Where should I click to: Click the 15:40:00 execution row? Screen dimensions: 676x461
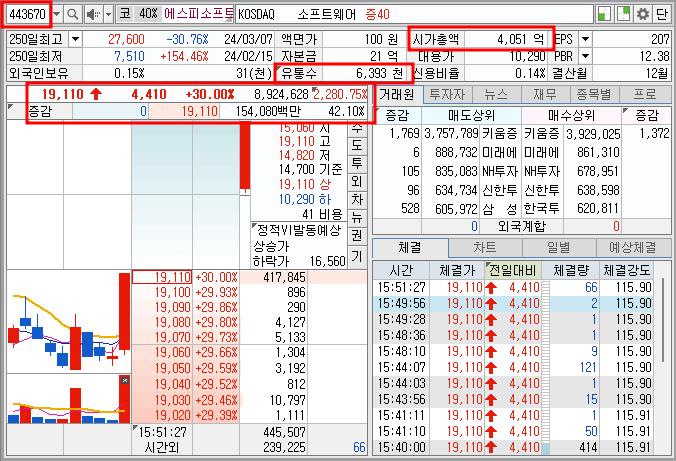point(513,447)
